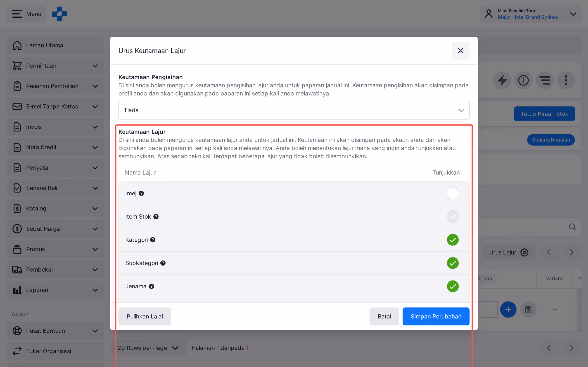Screen dimensions: 588x367
Task: Click the blue plus add button
Action: click(x=508, y=309)
